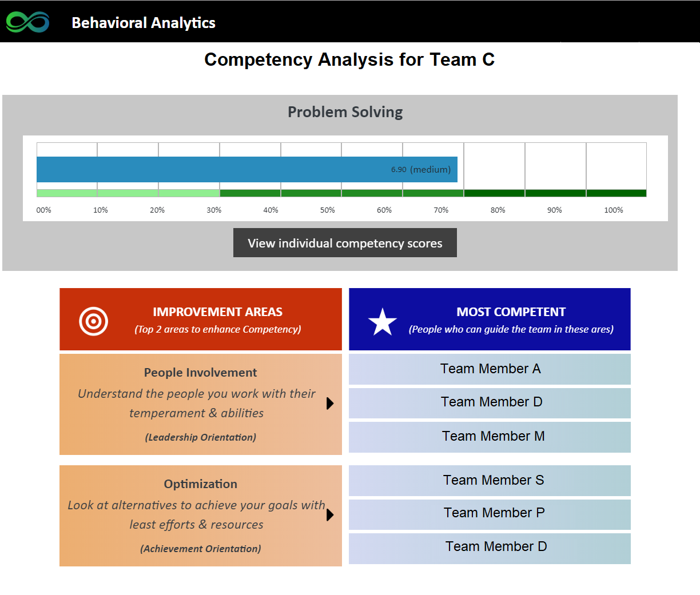Select Team Member D under Optimization
This screenshot has height=595, width=700.
pyautogui.click(x=490, y=547)
